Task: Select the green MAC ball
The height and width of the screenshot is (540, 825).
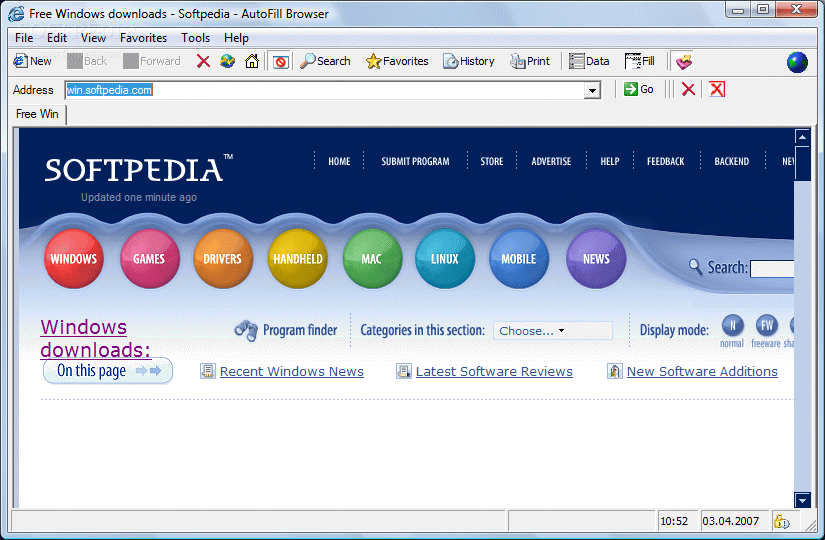Action: (x=372, y=258)
